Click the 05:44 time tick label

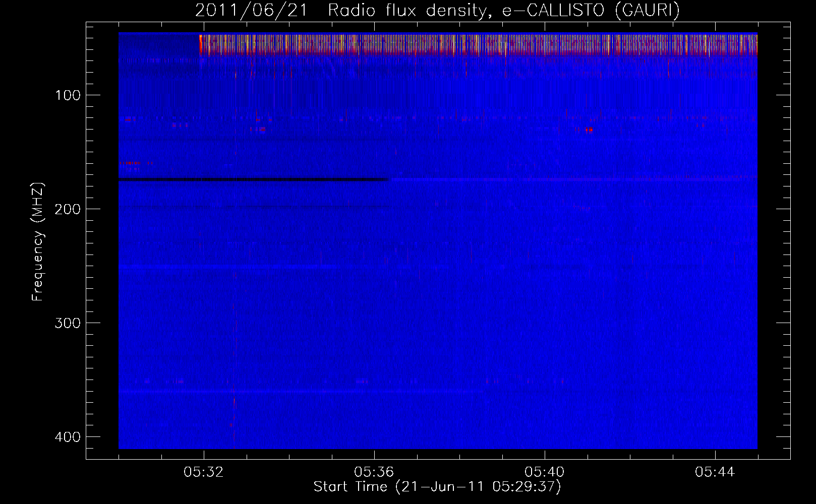tap(715, 472)
